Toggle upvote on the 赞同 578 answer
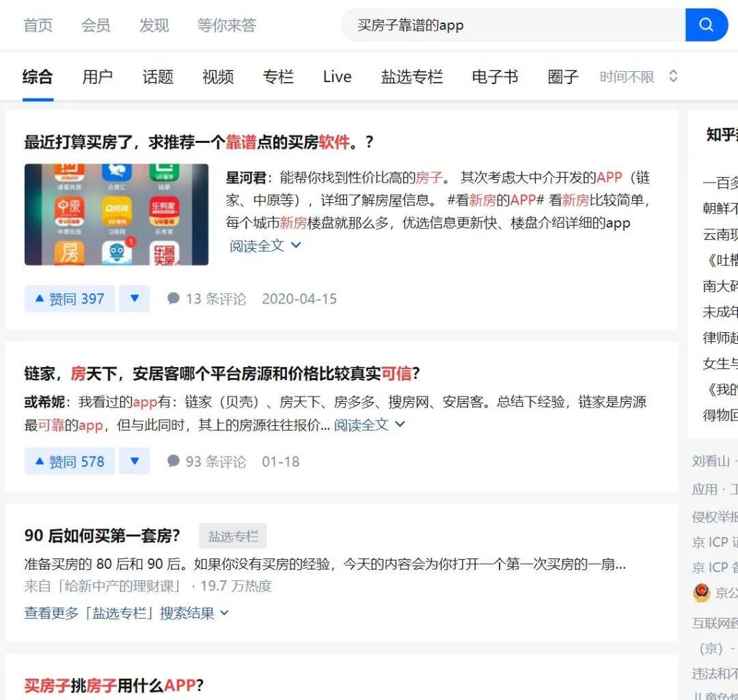Viewport: 738px width, 700px height. [x=68, y=461]
